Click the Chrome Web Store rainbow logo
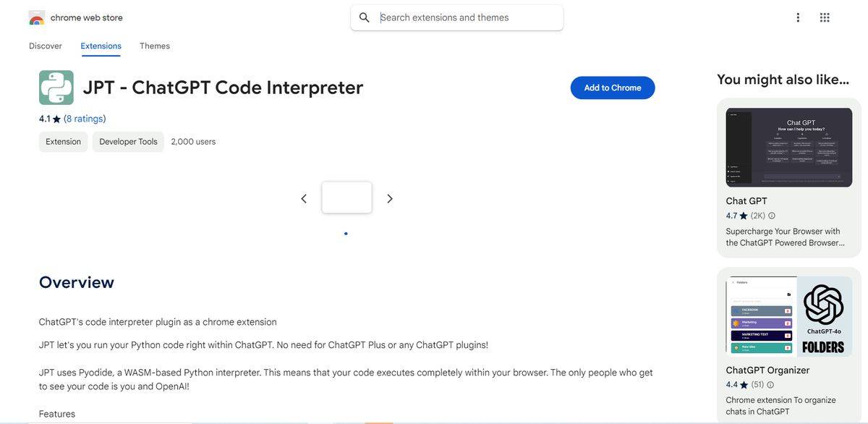 point(37,18)
